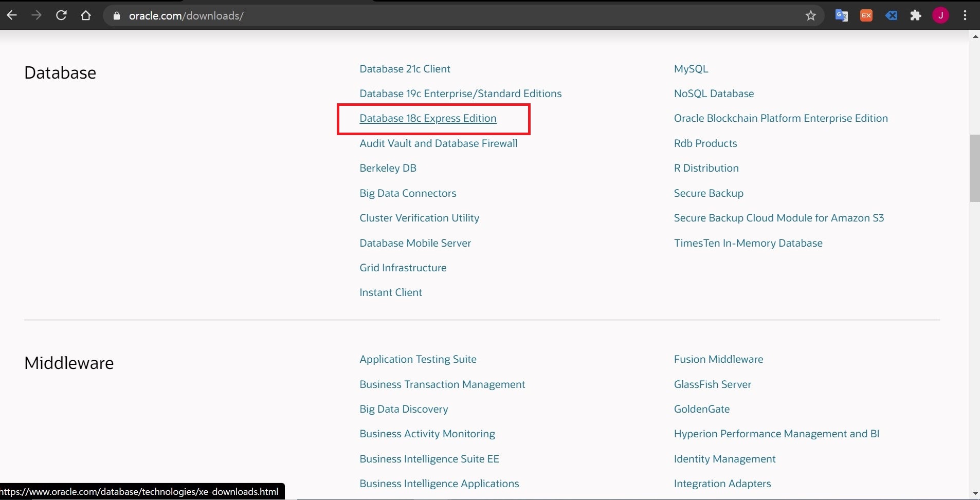Open Hyperion Performance Management and BI link
This screenshot has width=980, height=500.
point(777,434)
